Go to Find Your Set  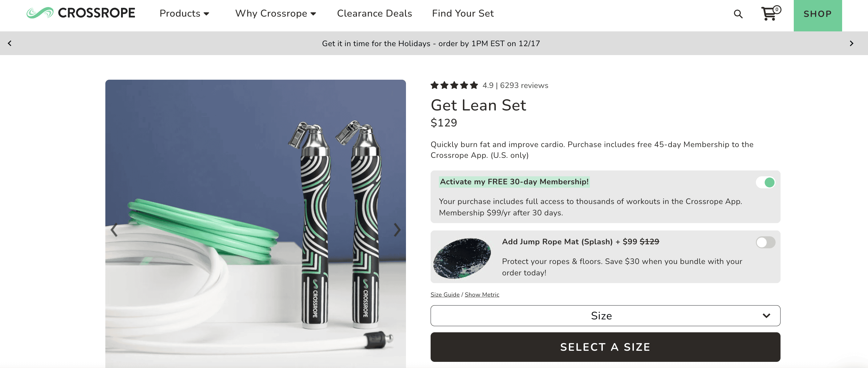tap(463, 14)
